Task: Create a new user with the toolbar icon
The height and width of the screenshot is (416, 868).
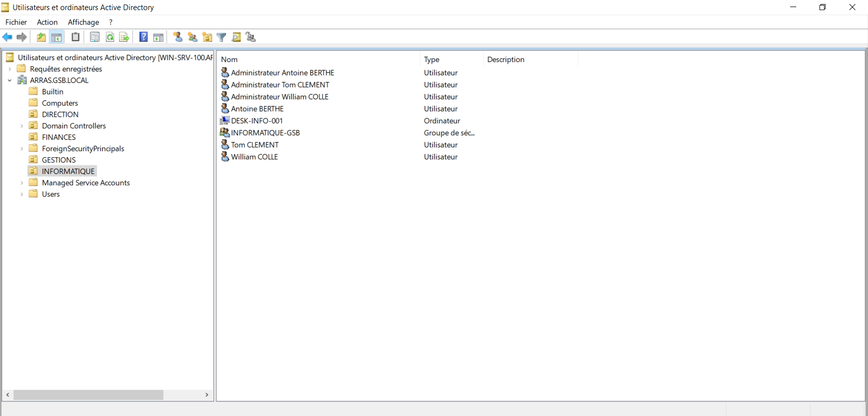Action: click(178, 37)
